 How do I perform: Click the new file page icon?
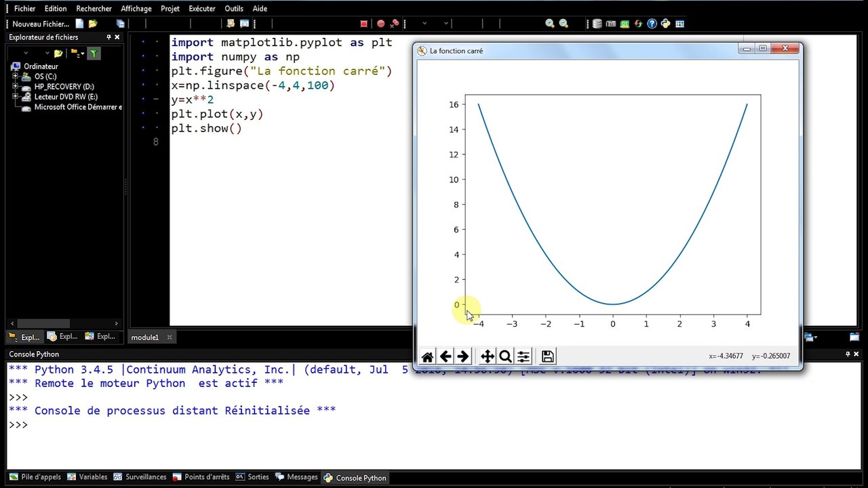coord(79,24)
